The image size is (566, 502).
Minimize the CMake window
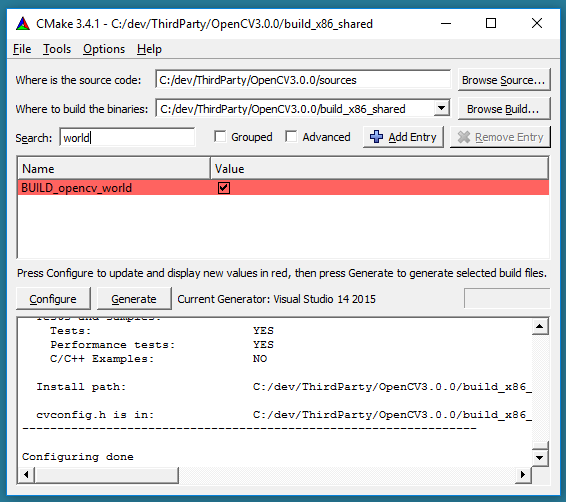(x=446, y=23)
